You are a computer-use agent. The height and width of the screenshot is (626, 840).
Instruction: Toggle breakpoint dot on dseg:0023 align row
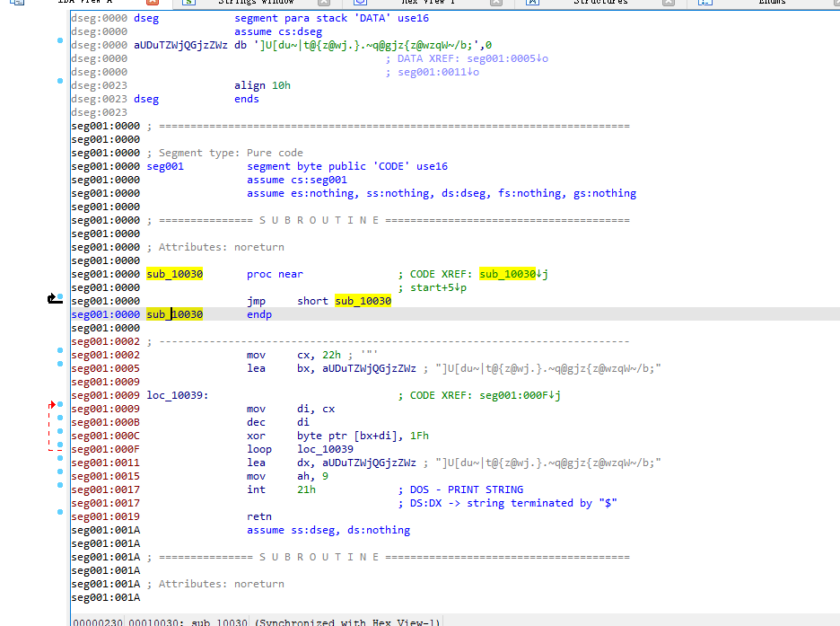(x=60, y=81)
